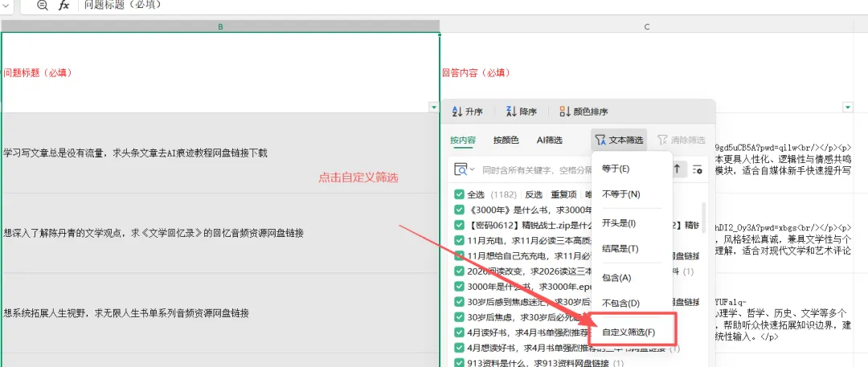Uncheck the 11月想给自己充充电 item
This screenshot has width=868, height=367.
click(458, 255)
